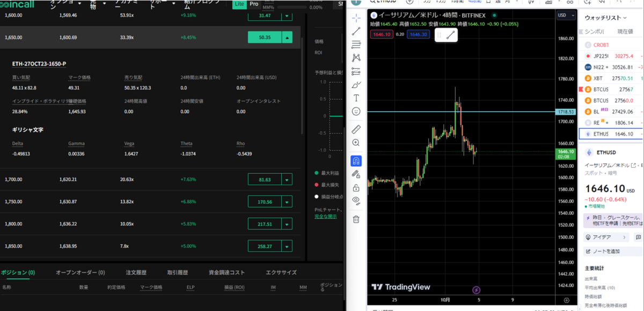Open the forecasting and measurement position tools

click(x=356, y=71)
